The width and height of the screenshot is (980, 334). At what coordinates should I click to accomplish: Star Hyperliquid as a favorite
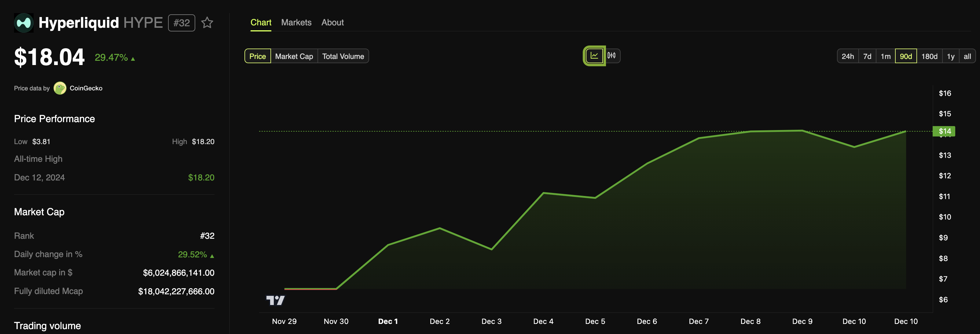(207, 23)
